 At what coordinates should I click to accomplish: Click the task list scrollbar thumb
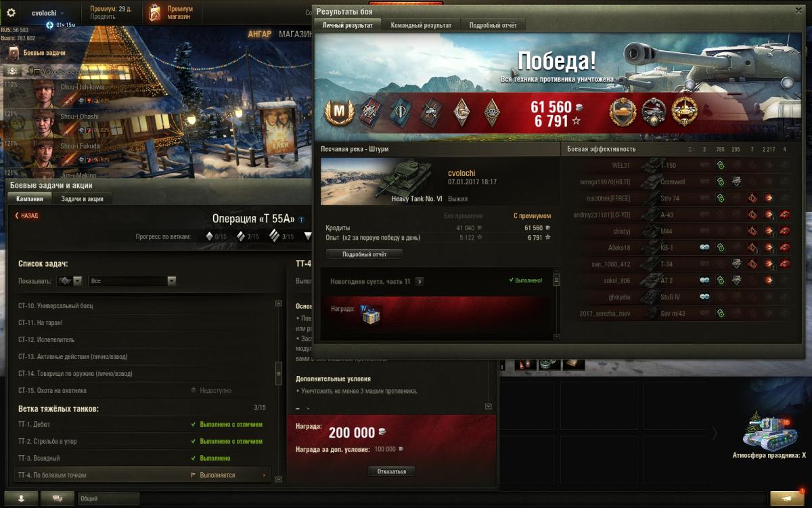pos(278,373)
